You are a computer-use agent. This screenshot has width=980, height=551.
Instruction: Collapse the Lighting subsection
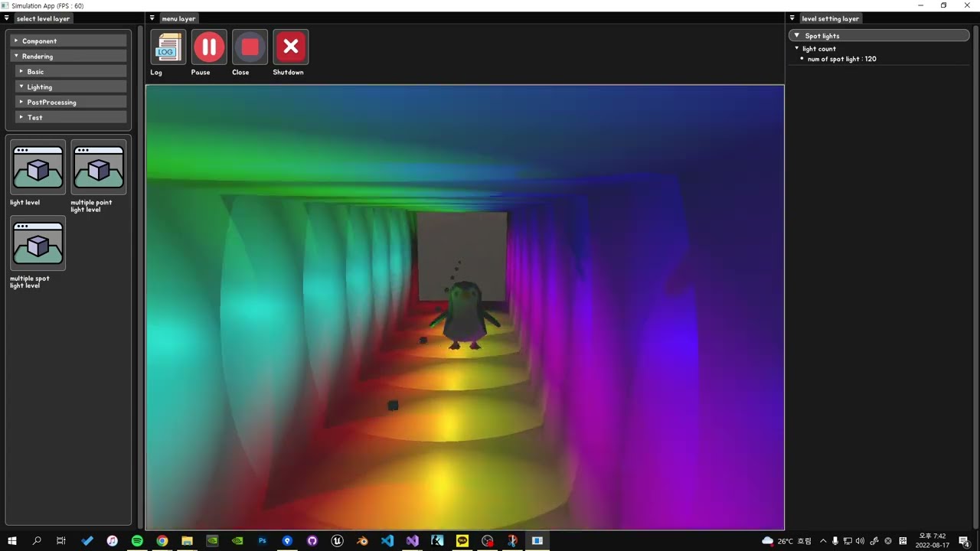click(71, 86)
